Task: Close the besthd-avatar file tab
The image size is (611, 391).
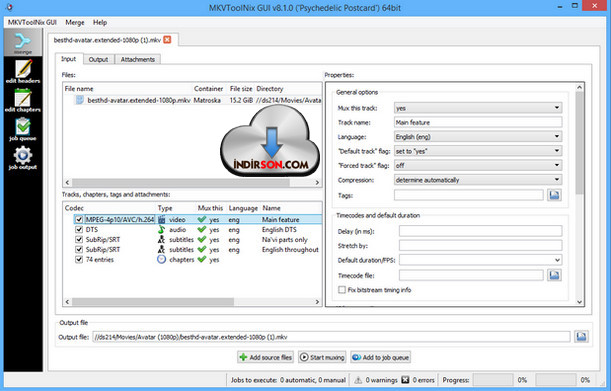Action: point(167,40)
